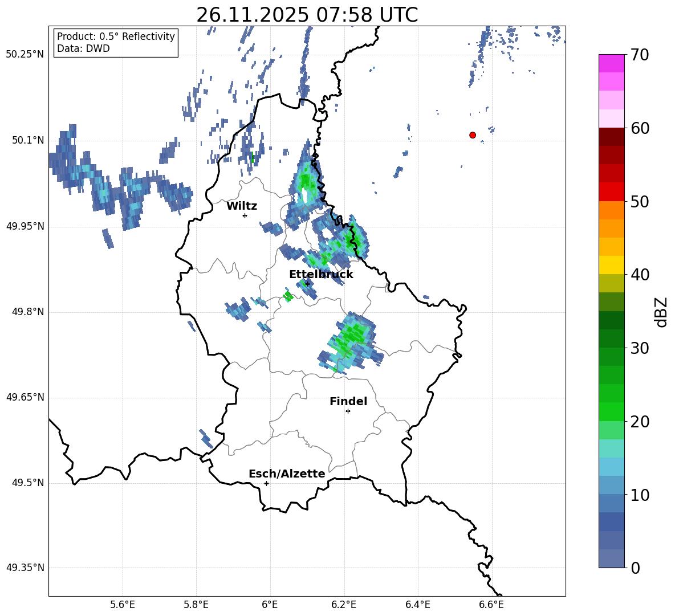This screenshot has height=616, width=675.
Task: Click the 49.35°N latitude label
Action: click(x=25, y=568)
